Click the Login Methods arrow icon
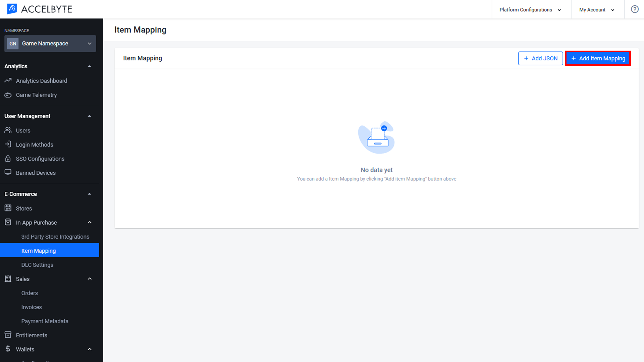This screenshot has height=362, width=644. (x=8, y=144)
